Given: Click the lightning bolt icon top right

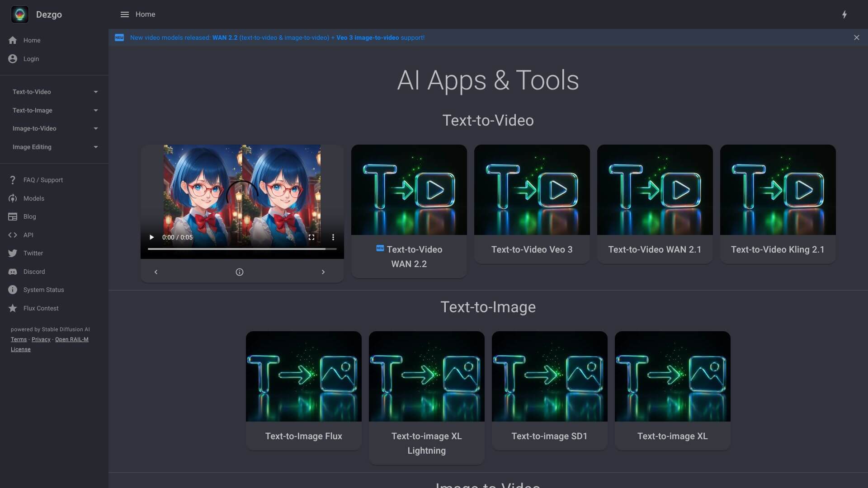Looking at the screenshot, I should tap(845, 14).
